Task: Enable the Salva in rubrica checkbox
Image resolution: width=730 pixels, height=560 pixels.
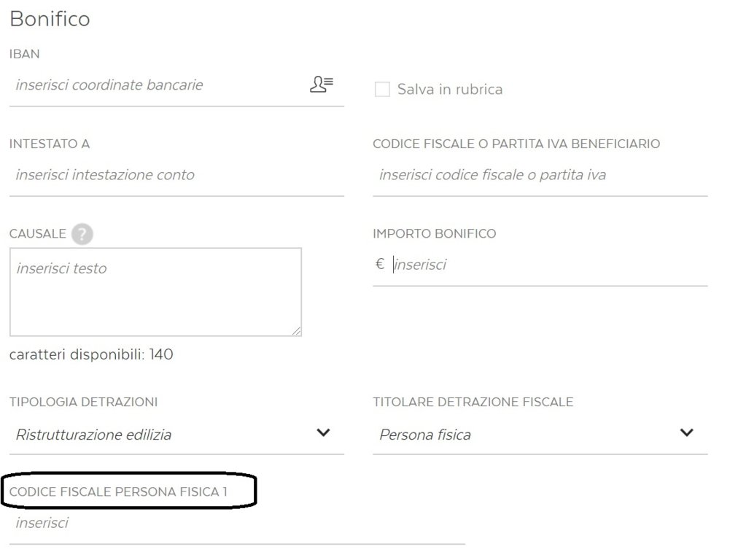Action: (x=382, y=89)
